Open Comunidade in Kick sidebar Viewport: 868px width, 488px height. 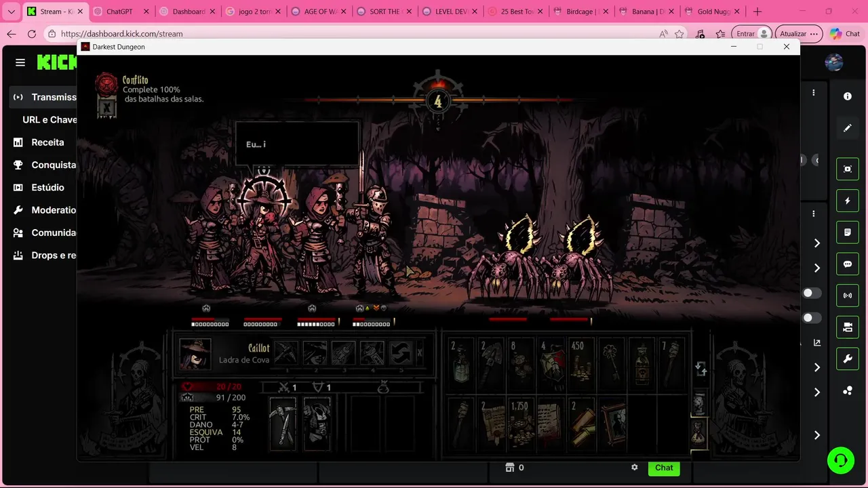point(43,232)
